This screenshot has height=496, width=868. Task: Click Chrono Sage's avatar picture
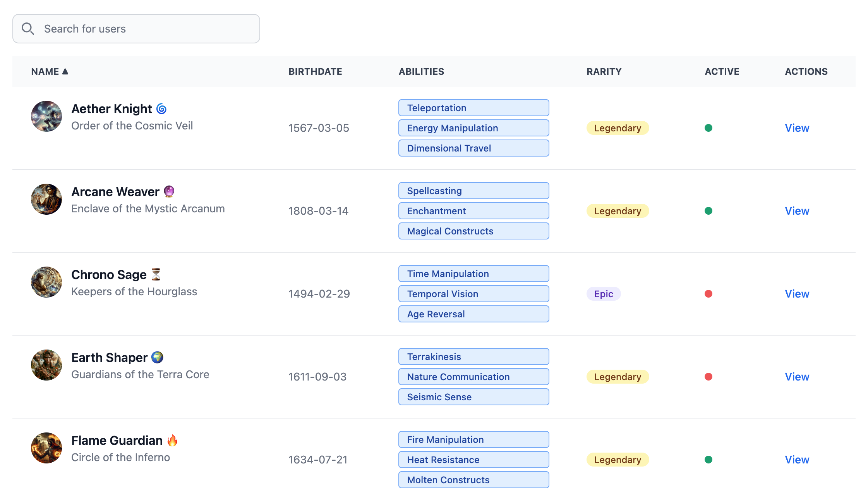(x=46, y=282)
